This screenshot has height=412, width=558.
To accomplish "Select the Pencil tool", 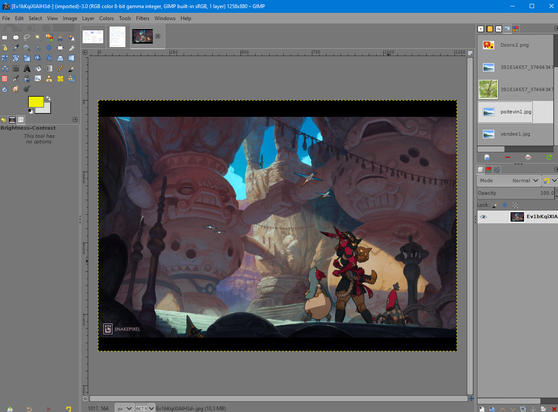I will tap(60, 68).
